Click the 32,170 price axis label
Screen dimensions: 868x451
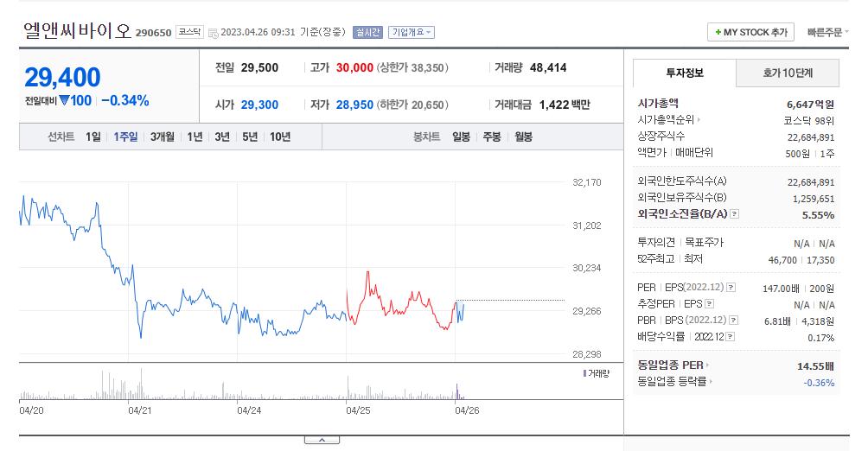[x=587, y=182]
